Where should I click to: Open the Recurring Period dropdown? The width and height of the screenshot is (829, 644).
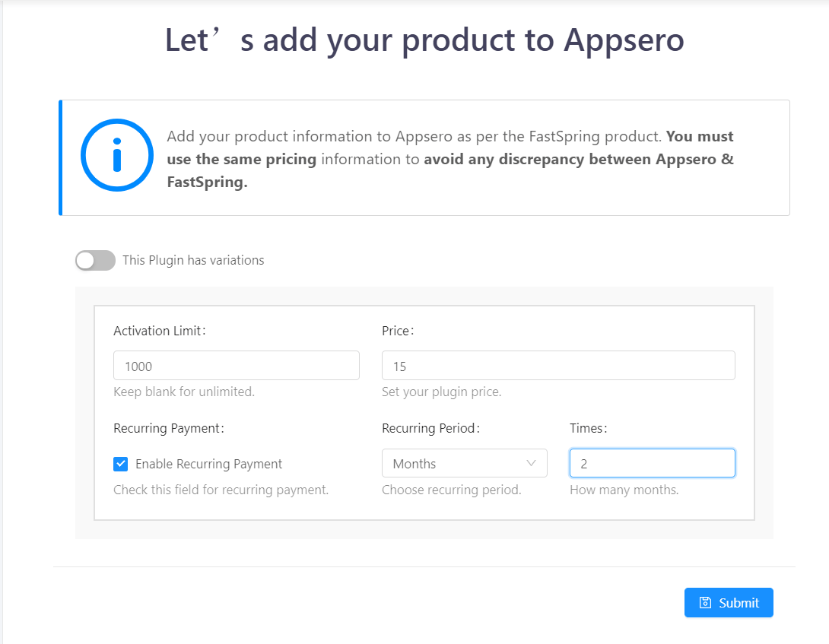pos(464,463)
